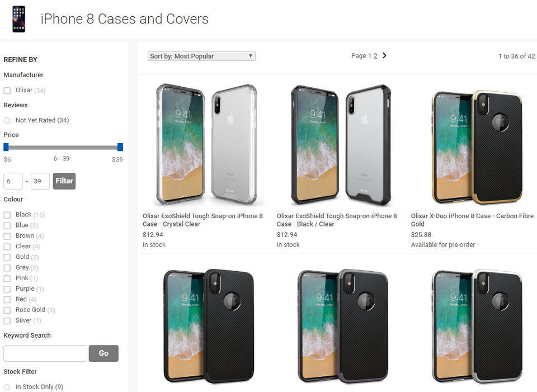The width and height of the screenshot is (537, 392).
Task: Enable the 'In Stock Only' stock filter
Action: point(6,386)
